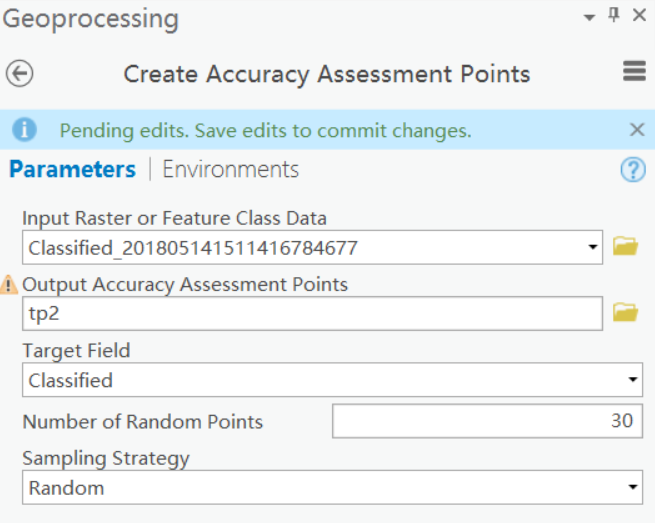The image size is (655, 523).
Task: Dismiss the Pending edits message
Action: [637, 129]
